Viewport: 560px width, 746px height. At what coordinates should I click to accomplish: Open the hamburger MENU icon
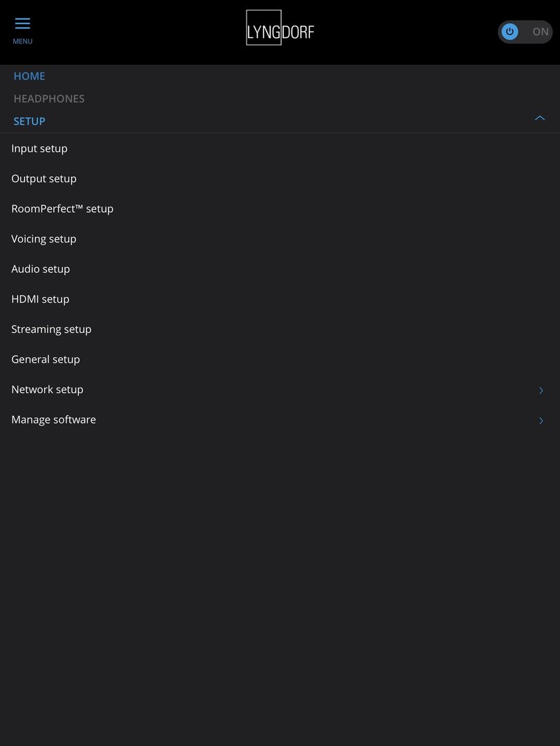(22, 28)
